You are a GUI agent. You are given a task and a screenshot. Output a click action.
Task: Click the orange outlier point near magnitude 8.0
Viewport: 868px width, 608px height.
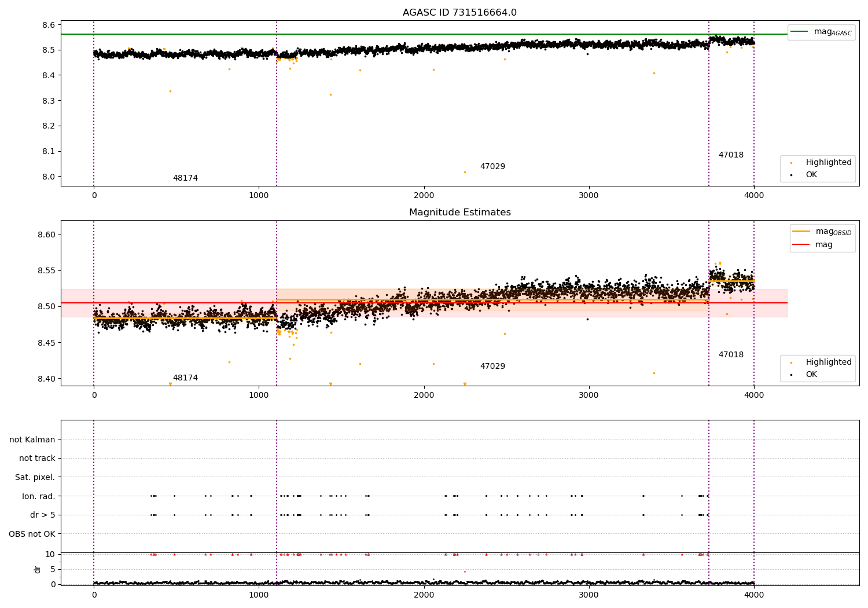pos(465,172)
